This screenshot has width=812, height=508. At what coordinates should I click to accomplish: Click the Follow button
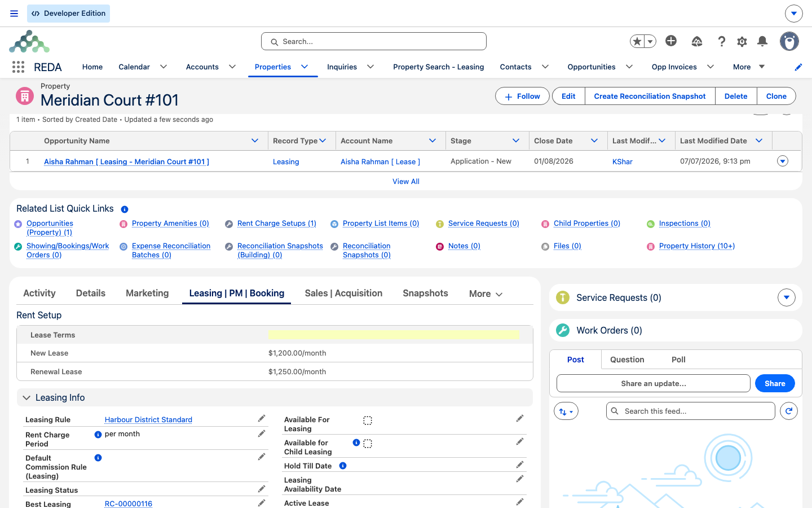pos(522,96)
